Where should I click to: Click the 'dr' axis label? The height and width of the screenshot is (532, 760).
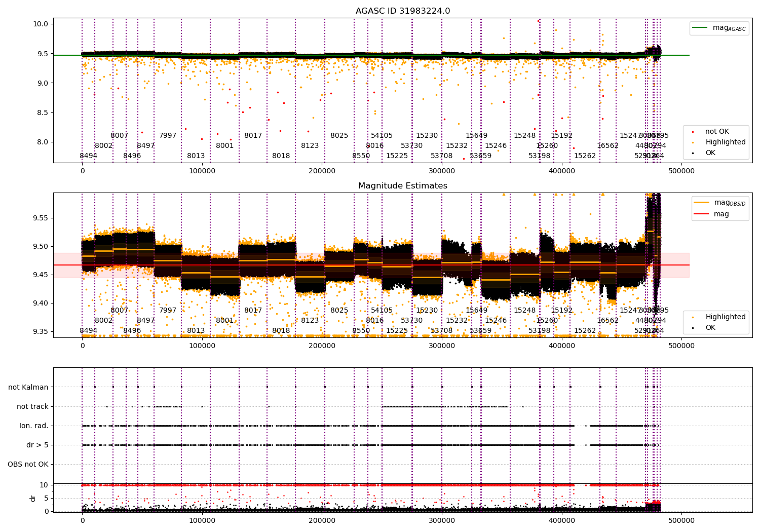(33, 498)
